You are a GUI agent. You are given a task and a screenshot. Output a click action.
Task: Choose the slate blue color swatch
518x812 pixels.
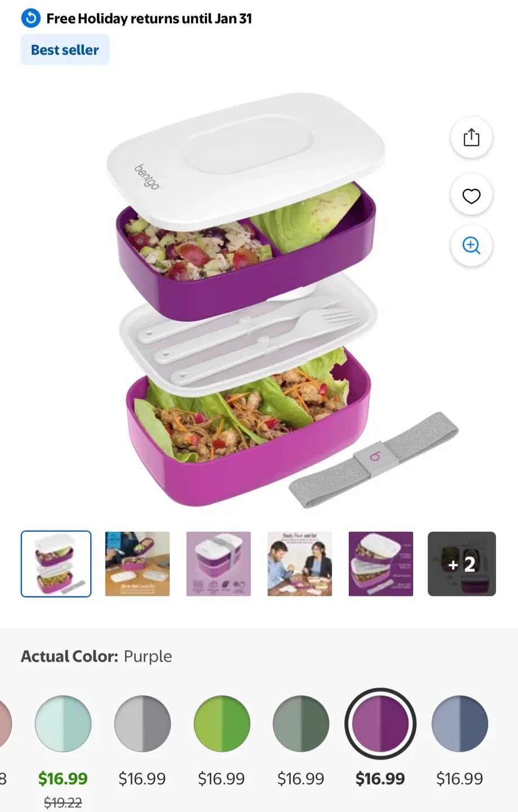click(x=460, y=723)
